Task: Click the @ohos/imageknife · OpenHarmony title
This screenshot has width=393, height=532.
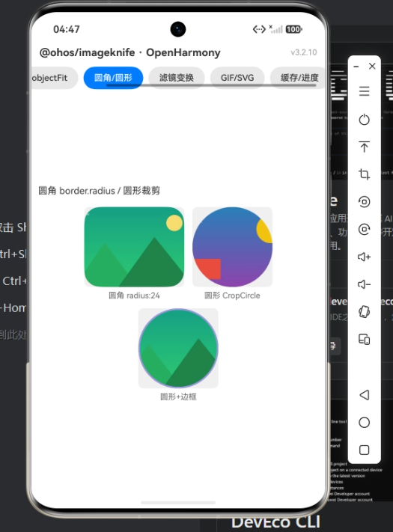Action: coord(130,52)
